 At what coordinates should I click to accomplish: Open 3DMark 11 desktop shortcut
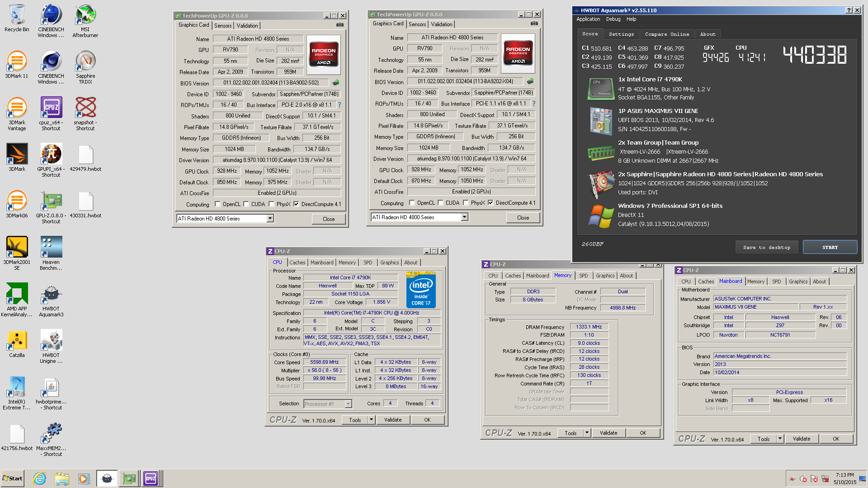point(17,65)
